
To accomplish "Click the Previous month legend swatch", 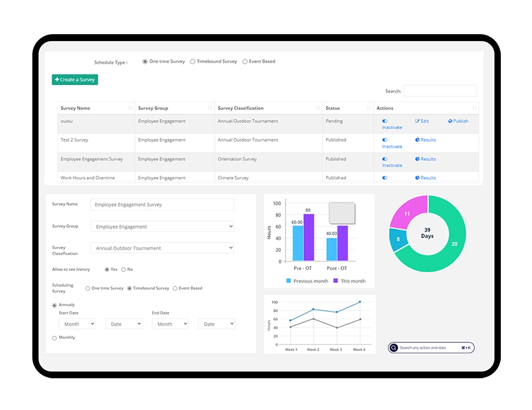I will pyautogui.click(x=289, y=281).
